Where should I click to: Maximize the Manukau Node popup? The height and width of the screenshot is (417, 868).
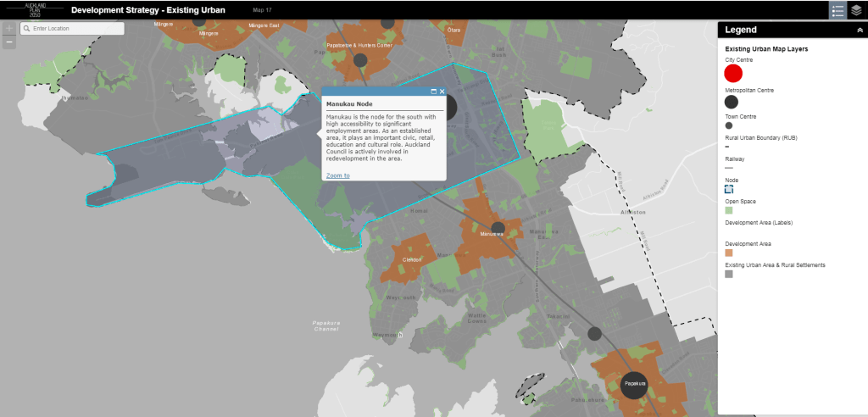click(433, 91)
